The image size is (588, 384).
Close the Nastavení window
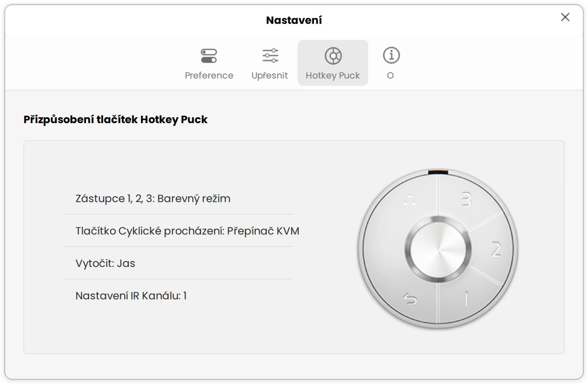point(565,17)
